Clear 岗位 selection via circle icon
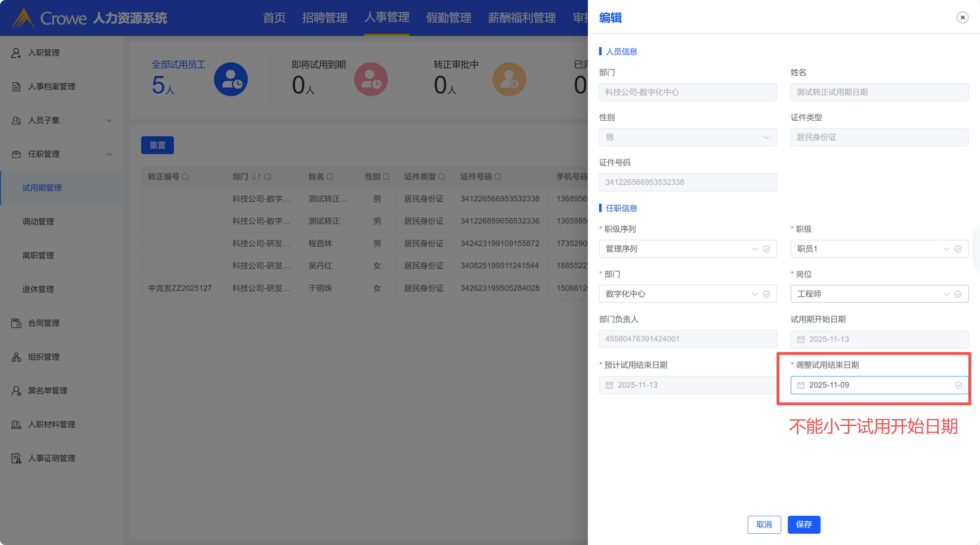The image size is (980, 545). [x=958, y=294]
